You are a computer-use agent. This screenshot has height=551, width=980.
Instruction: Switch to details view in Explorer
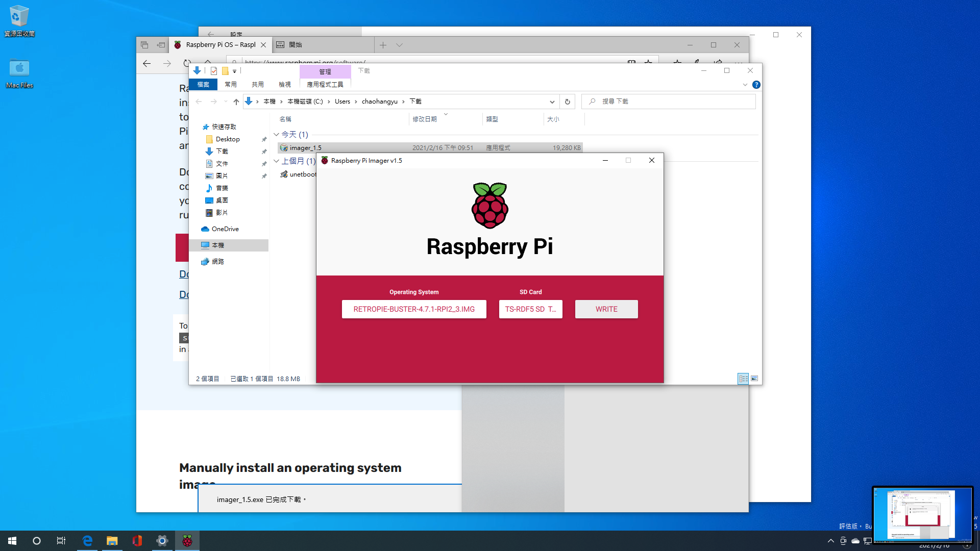(743, 379)
